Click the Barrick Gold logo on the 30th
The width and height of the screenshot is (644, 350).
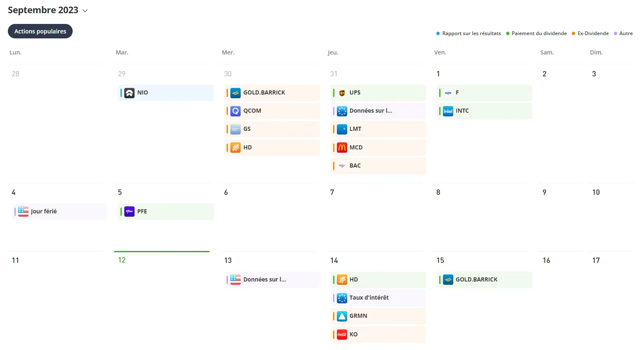[x=235, y=93]
